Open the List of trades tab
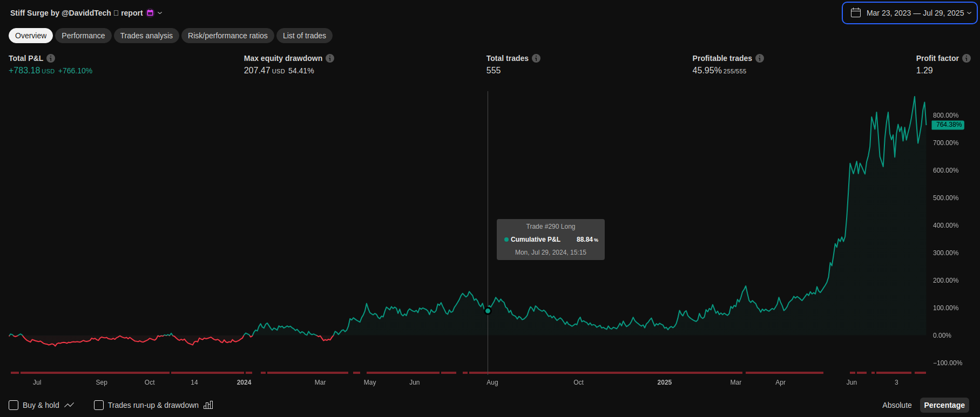 305,36
